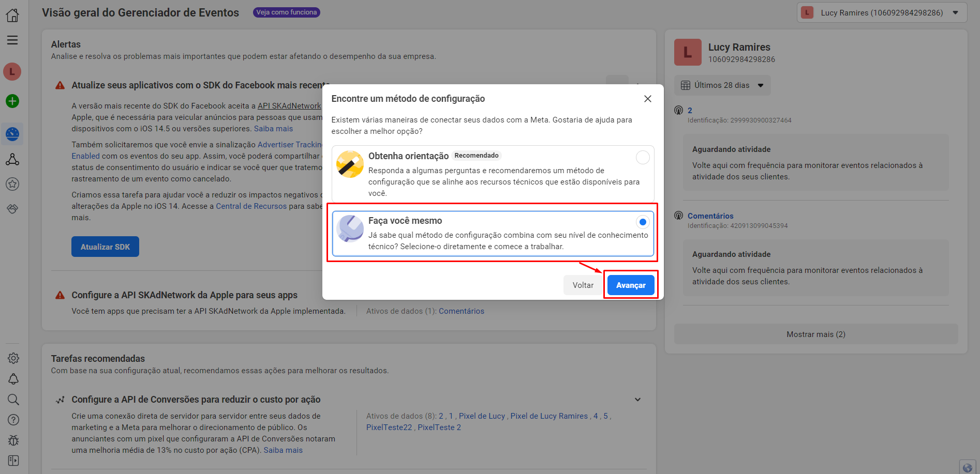Open the Pixel de Lucy Ramires link
This screenshot has width=980, height=474.
tap(549, 416)
